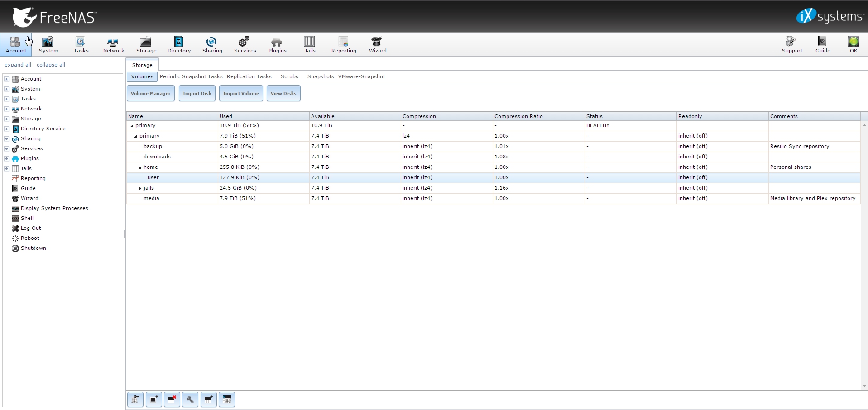Open the Shell from the sidebar

[26, 218]
